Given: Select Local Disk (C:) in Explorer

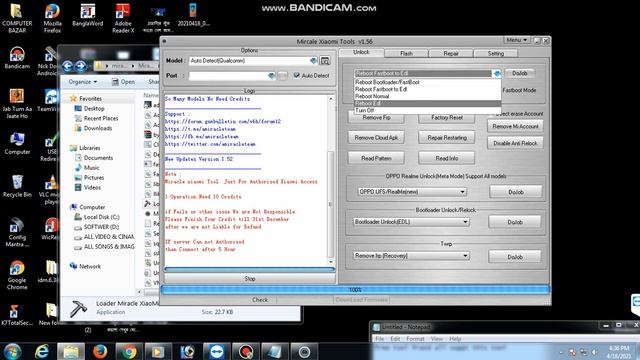Looking at the screenshot, I should coord(102,217).
